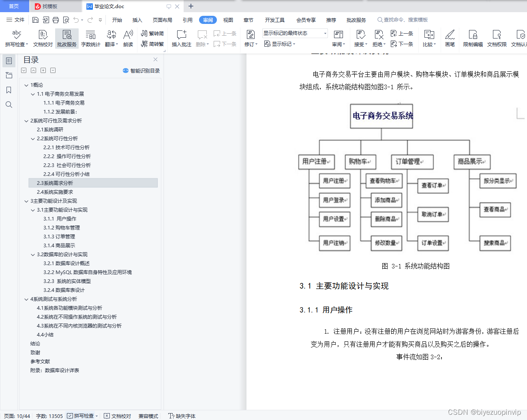Jump to '4.4小结' in TOC
This screenshot has height=420, width=527.
coord(45,335)
